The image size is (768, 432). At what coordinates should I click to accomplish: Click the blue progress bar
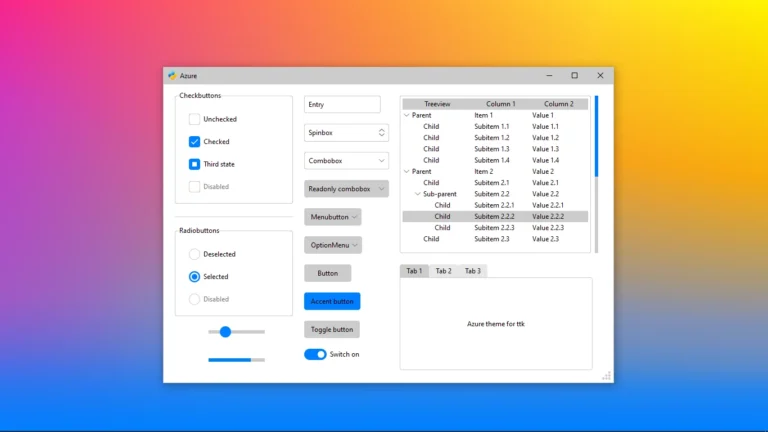tap(230, 360)
